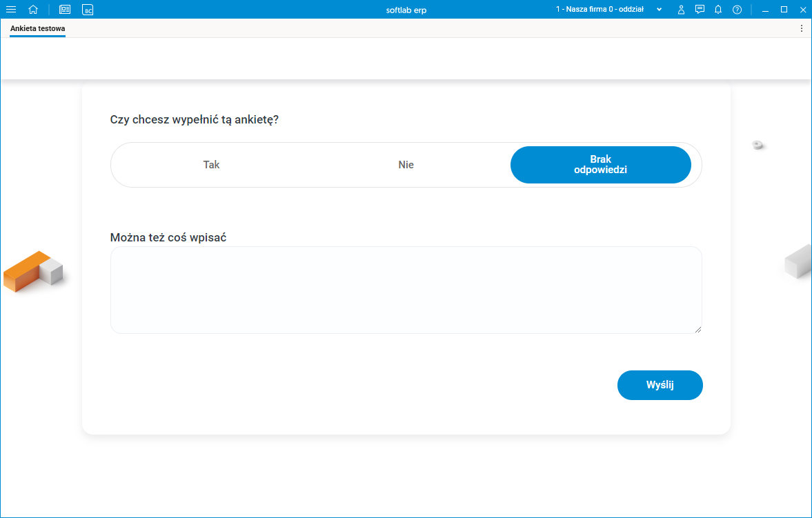
Task: Open the three-dot options menu
Action: [x=801, y=28]
